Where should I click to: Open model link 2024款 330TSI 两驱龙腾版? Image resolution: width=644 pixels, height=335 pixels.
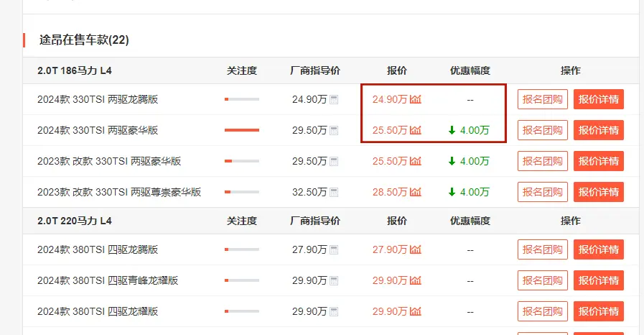coord(98,99)
